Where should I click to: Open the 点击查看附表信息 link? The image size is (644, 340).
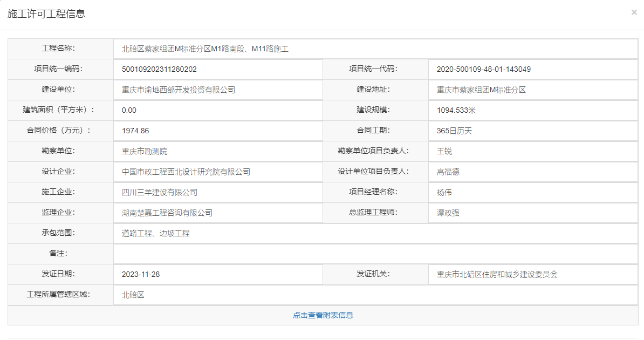323,315
